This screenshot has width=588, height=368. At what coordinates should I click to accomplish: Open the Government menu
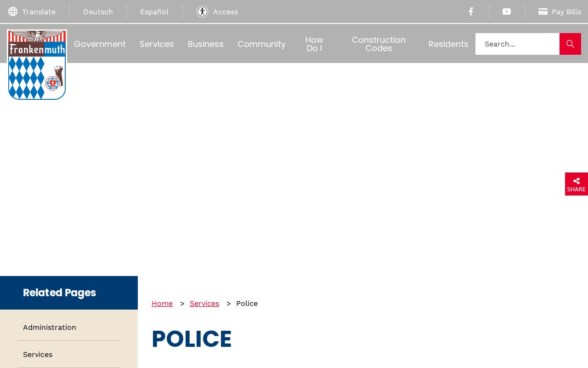tap(100, 44)
